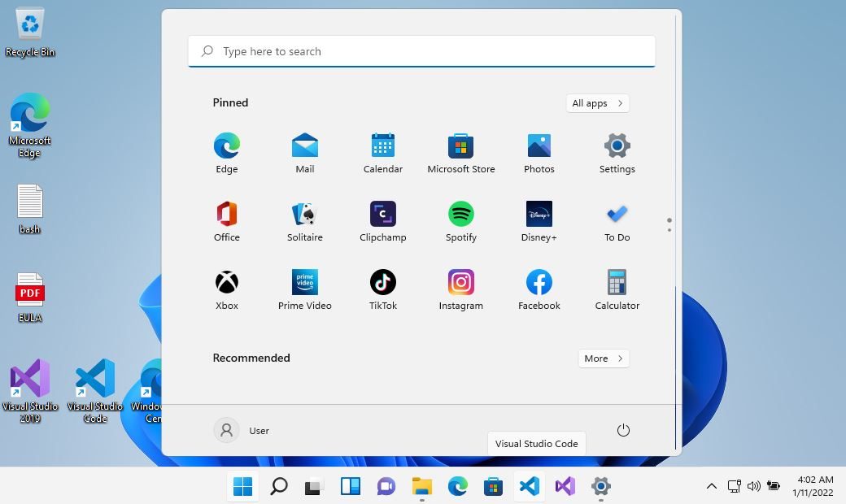Select Microsoft Edge desktop shortcut
The width and height of the screenshot is (846, 504).
(x=29, y=126)
